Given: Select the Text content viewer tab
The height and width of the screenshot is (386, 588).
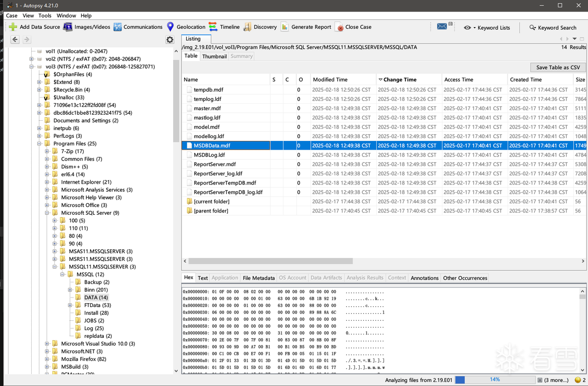Looking at the screenshot, I should coord(203,278).
